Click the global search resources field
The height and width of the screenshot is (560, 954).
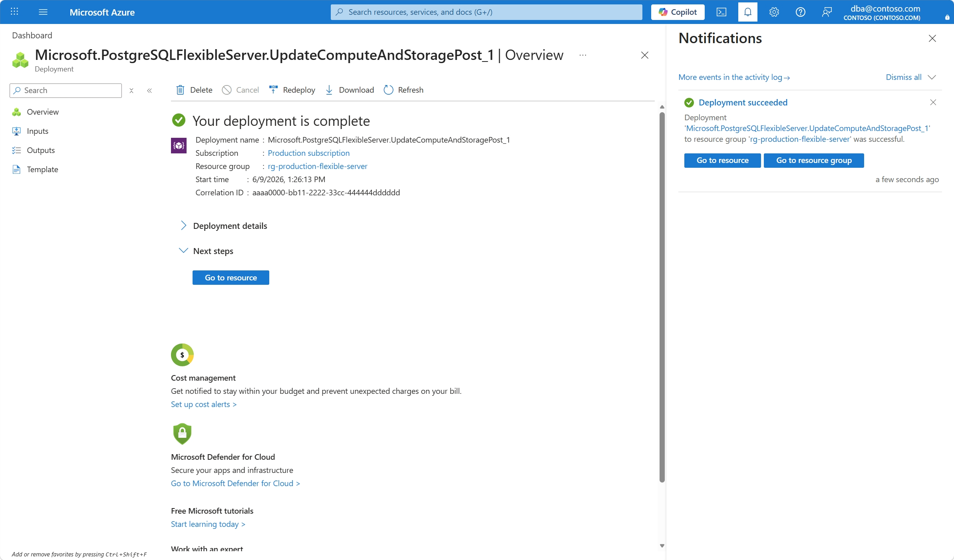tap(487, 12)
